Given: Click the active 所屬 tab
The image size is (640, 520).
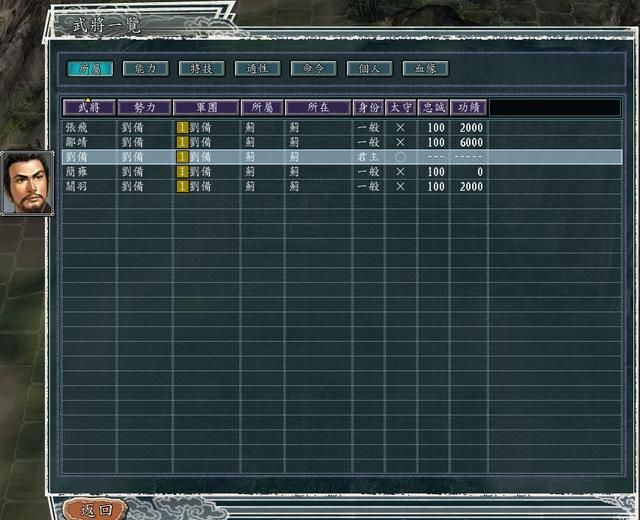Looking at the screenshot, I should (90, 69).
